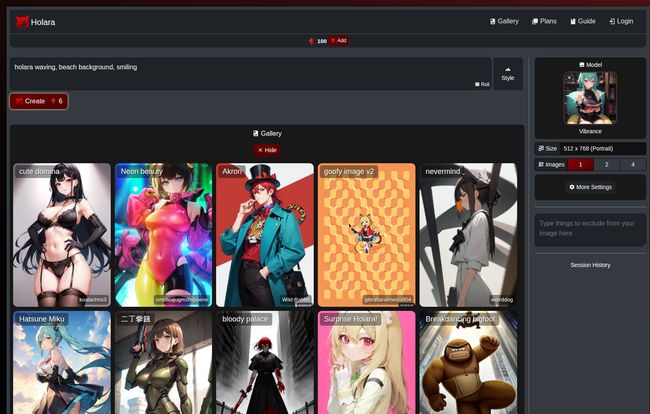Viewport: 650px width, 414px height.
Task: Open the Breakdancing bigfoot gallery image
Action: pyautogui.click(x=468, y=363)
